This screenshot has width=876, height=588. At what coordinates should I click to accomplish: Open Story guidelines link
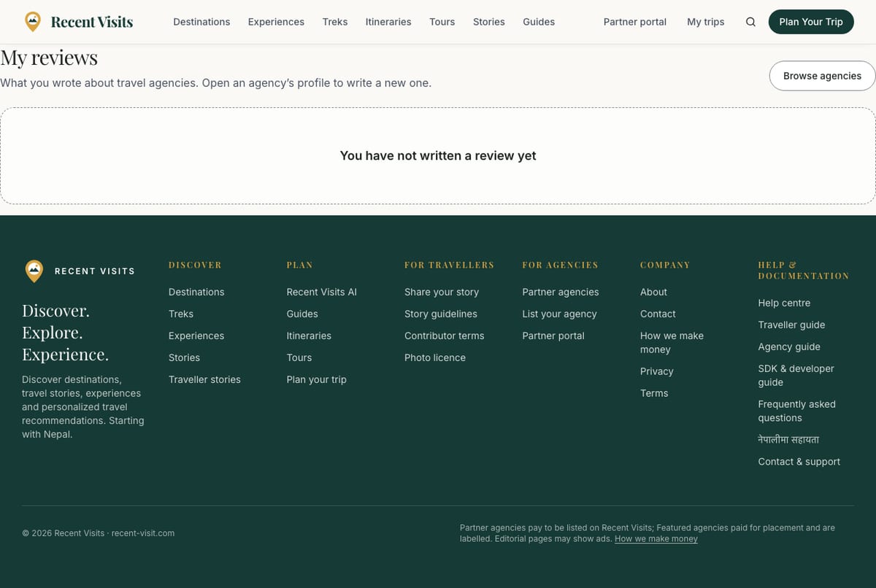[441, 314]
